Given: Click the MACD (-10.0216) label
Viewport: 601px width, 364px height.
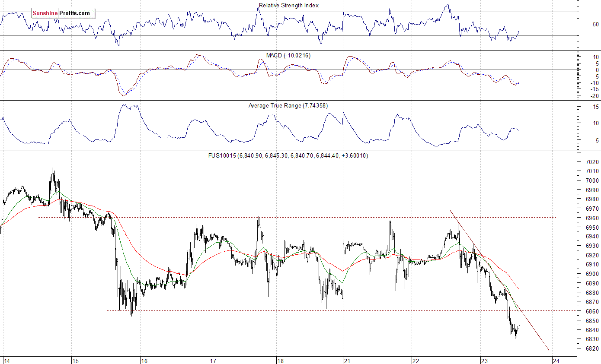Looking at the screenshot, I should tap(288, 56).
